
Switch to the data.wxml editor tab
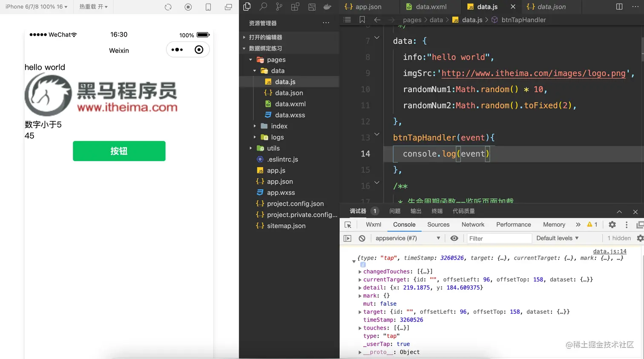[430, 7]
